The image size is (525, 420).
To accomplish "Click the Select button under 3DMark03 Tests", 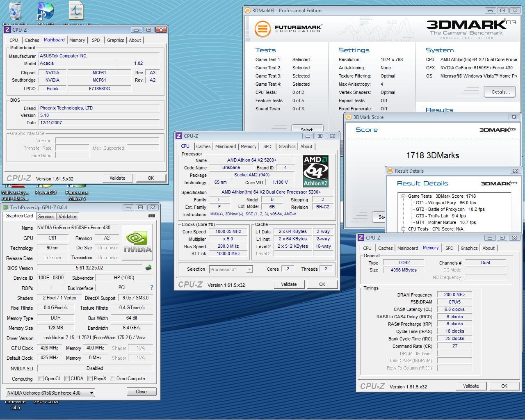I will coord(307,128).
